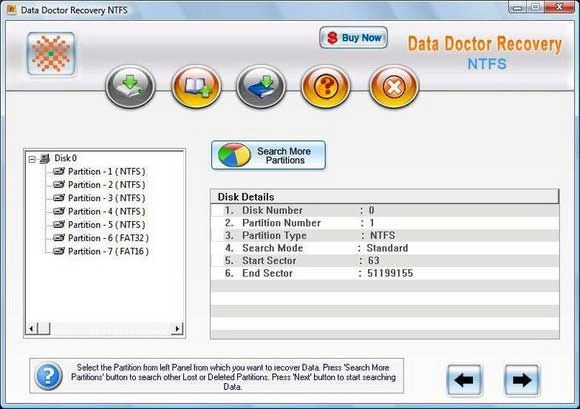Click the Disk 0 computer icon
The height and width of the screenshot is (409, 580).
(45, 159)
